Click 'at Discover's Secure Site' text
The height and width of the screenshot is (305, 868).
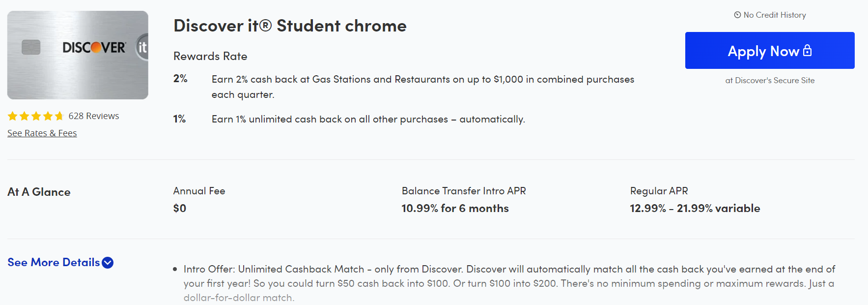[770, 80]
